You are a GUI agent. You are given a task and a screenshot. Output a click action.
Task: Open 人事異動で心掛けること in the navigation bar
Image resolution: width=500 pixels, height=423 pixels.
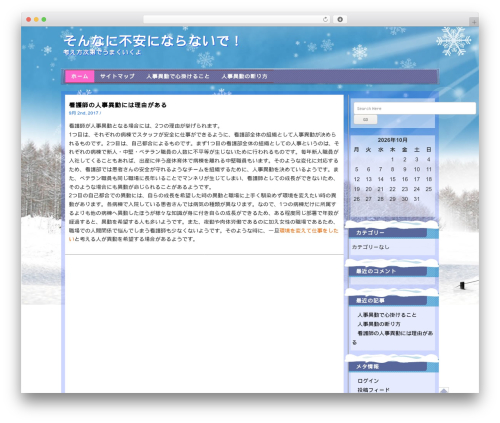(x=178, y=76)
